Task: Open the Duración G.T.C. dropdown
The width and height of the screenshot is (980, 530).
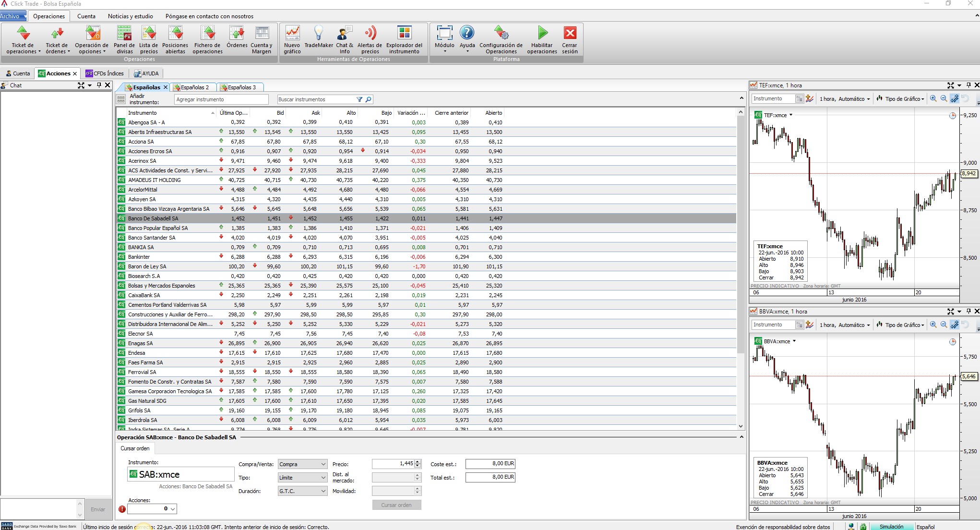Action: coord(302,491)
